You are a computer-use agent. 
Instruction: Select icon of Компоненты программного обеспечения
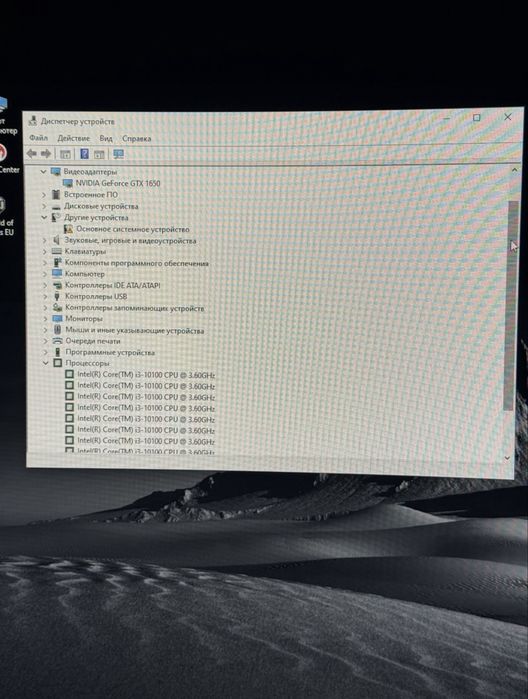point(58,263)
